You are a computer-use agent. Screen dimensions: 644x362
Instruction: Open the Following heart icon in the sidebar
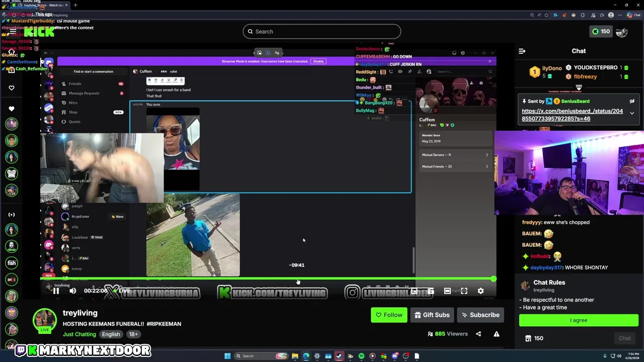coord(12,87)
